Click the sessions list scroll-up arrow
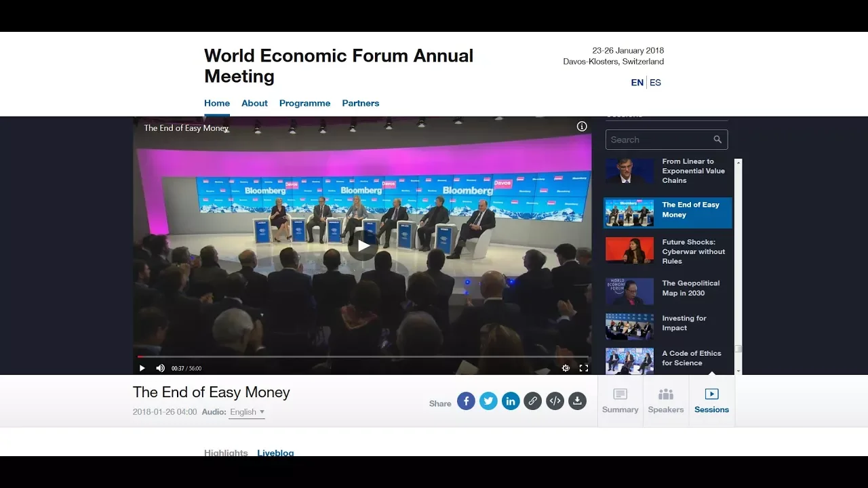This screenshot has width=868, height=488. (738, 162)
